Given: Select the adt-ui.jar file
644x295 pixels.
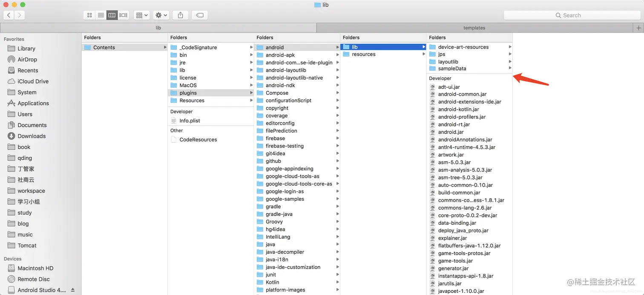Looking at the screenshot, I should pyautogui.click(x=469, y=87).
